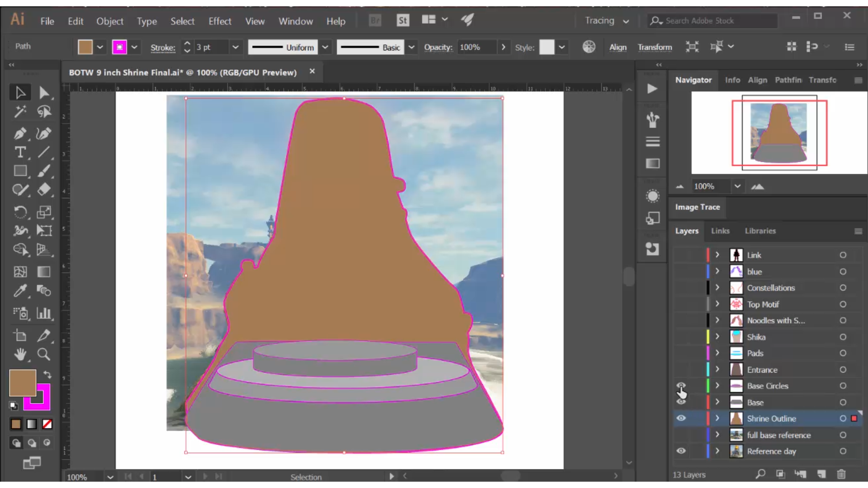Hide the Reference day layer
This screenshot has height=488, width=868.
point(681,451)
